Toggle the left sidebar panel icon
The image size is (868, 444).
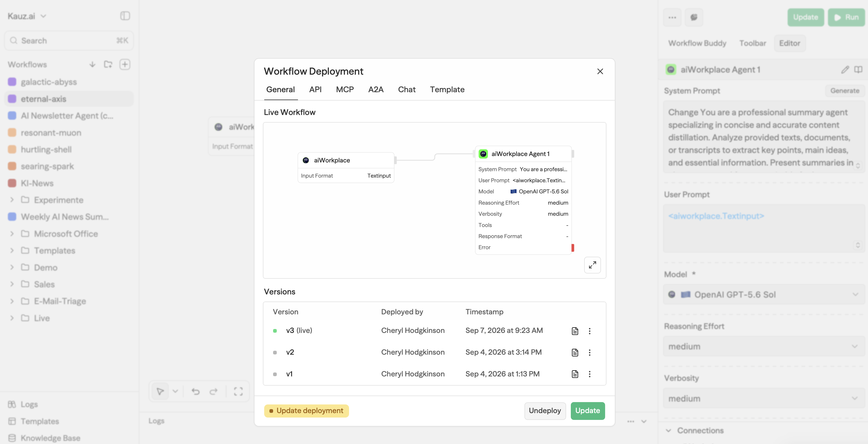pos(125,16)
